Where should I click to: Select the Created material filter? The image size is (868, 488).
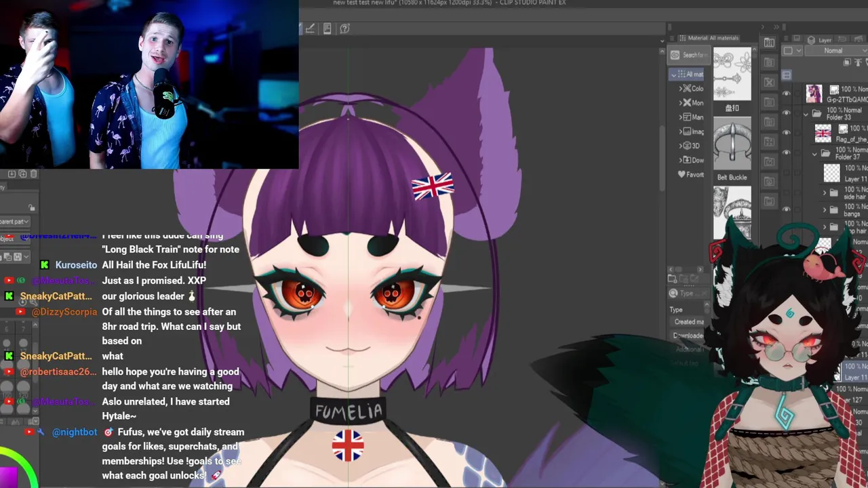(688, 322)
